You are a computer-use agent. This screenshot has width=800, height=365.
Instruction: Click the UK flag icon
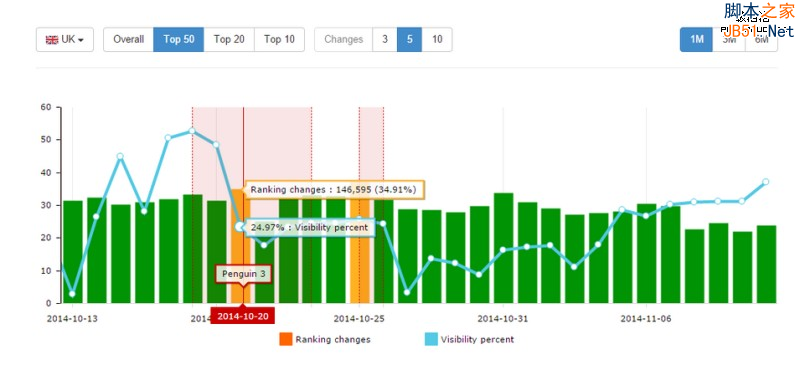pos(52,39)
